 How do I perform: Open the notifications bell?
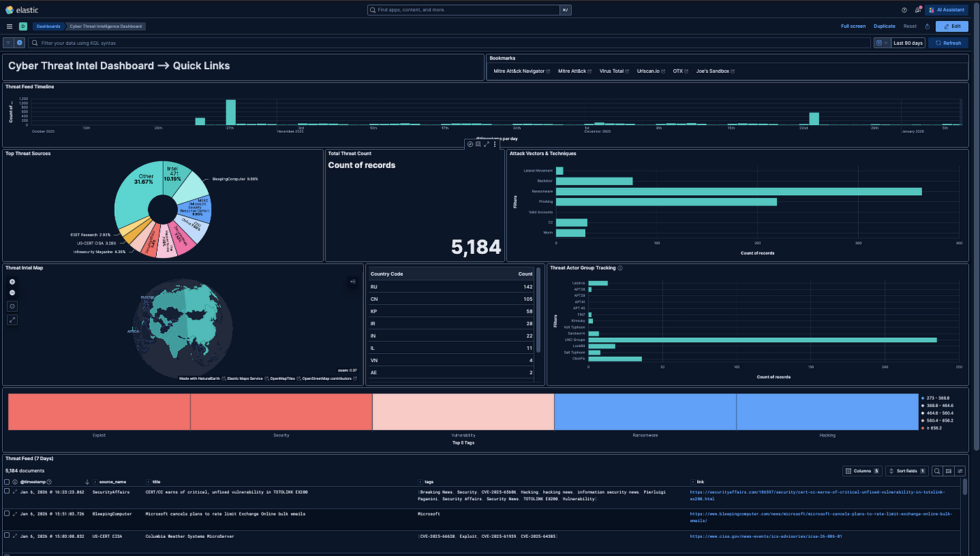918,9
